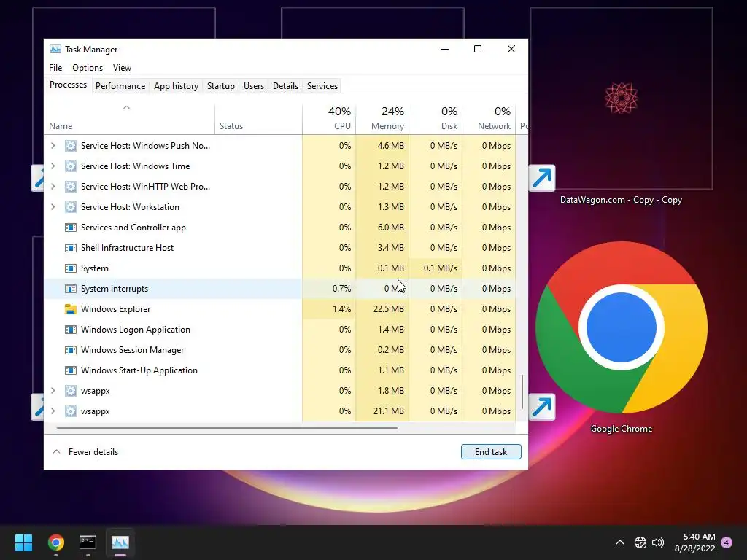Click the Service Host: Windows Time gear icon
747x560 pixels.
coord(71,166)
